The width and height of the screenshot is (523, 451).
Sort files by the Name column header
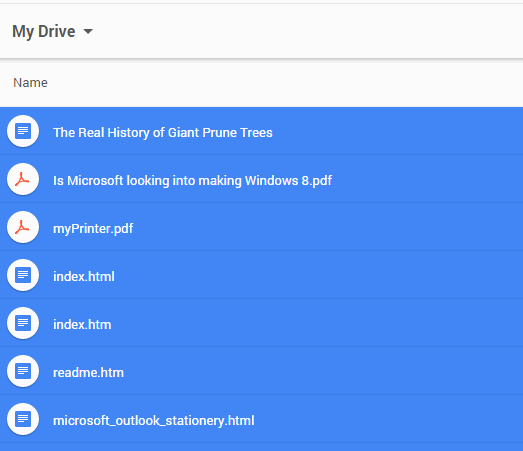pos(30,83)
